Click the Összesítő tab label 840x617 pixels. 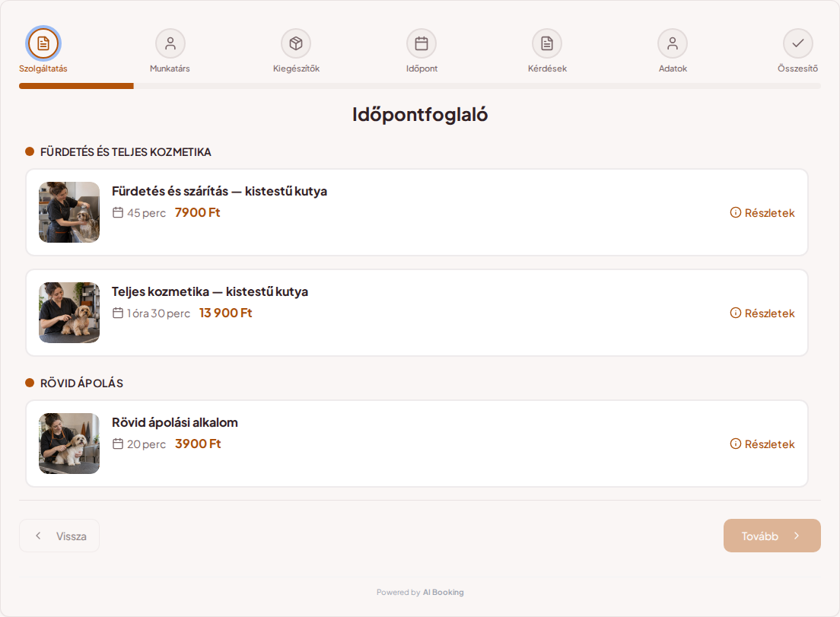point(797,68)
